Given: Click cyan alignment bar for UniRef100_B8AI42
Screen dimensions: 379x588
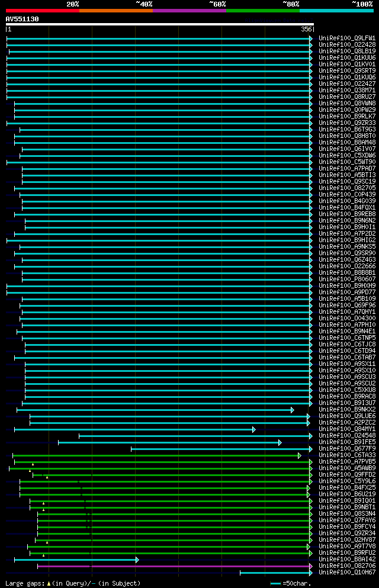Looking at the screenshot, I should point(76,560).
